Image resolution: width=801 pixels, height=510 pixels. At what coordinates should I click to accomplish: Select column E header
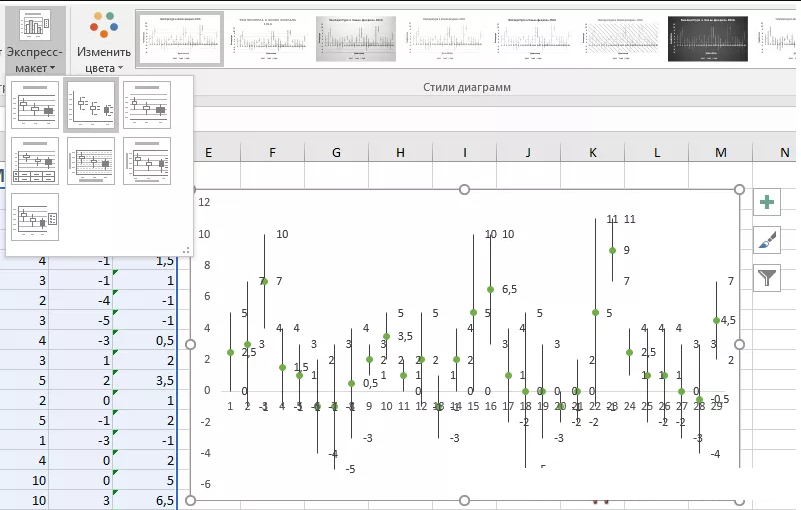point(208,152)
